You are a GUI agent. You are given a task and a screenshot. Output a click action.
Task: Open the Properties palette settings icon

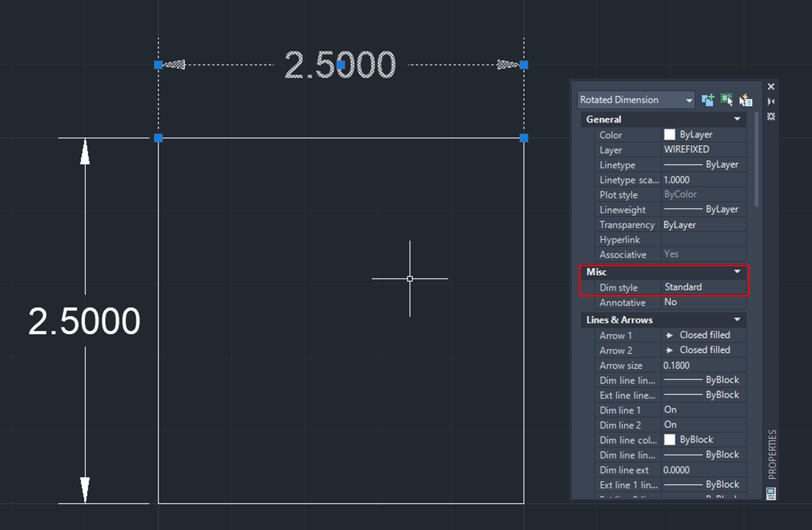(771, 116)
